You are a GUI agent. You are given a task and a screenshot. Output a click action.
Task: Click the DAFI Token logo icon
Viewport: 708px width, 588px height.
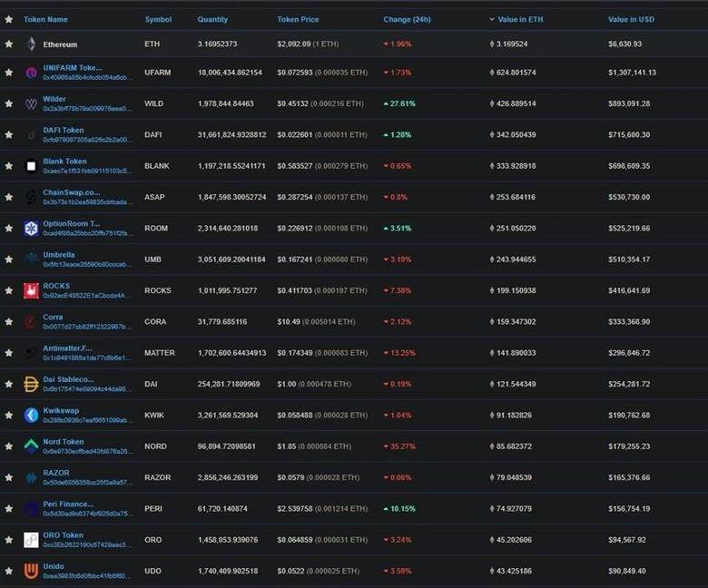click(31, 135)
